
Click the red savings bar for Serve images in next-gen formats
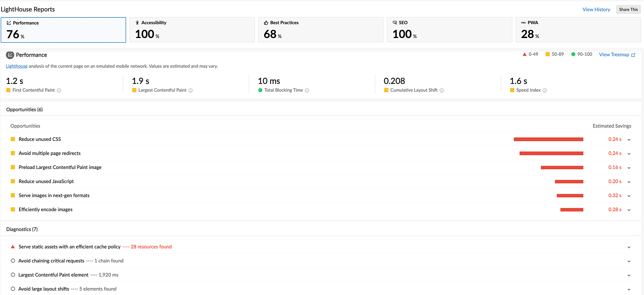pyautogui.click(x=570, y=195)
